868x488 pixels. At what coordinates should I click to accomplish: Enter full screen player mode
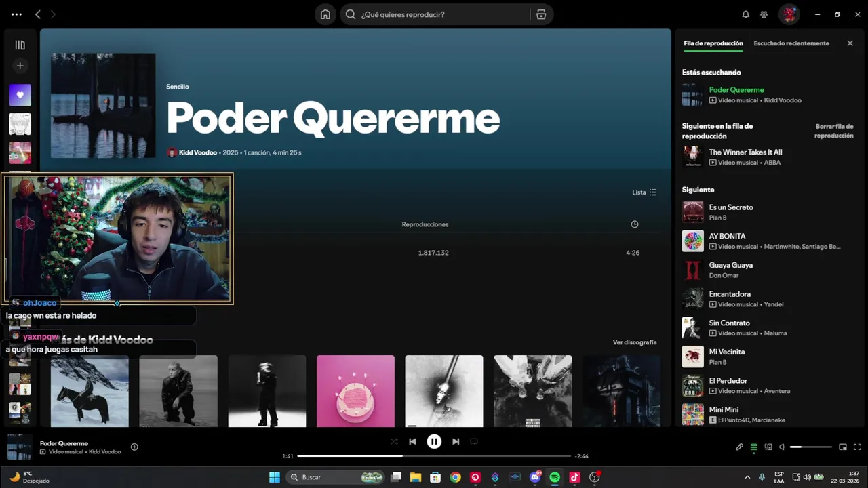point(857,447)
